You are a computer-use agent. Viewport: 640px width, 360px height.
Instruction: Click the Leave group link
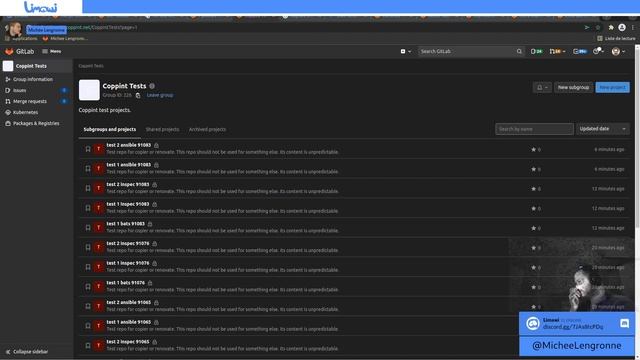point(160,95)
